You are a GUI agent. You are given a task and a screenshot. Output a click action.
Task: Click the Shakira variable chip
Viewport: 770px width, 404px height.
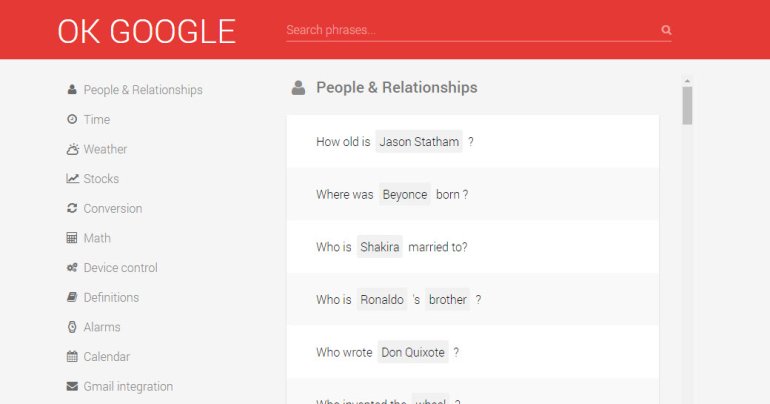[380, 247]
